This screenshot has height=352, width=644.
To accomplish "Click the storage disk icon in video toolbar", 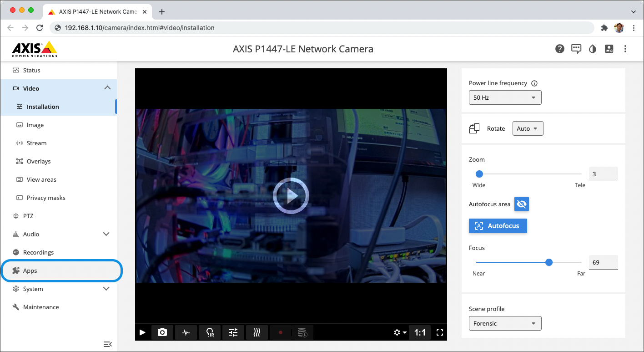I will point(302,332).
